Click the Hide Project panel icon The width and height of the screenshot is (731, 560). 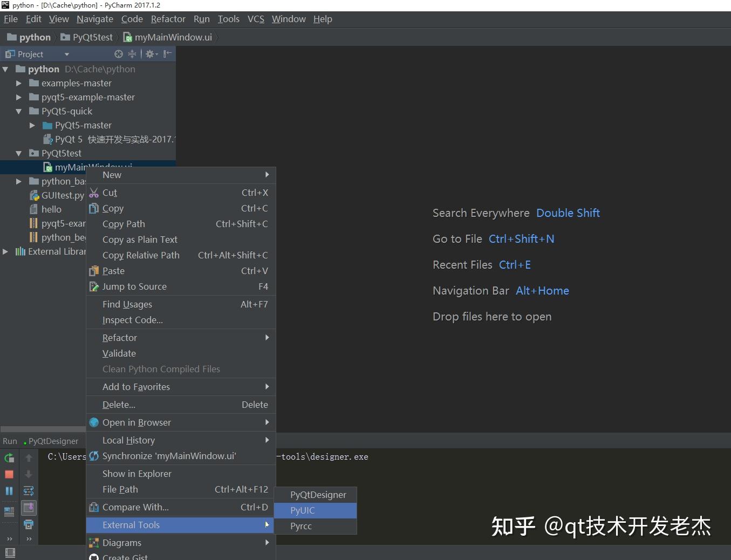pos(168,54)
